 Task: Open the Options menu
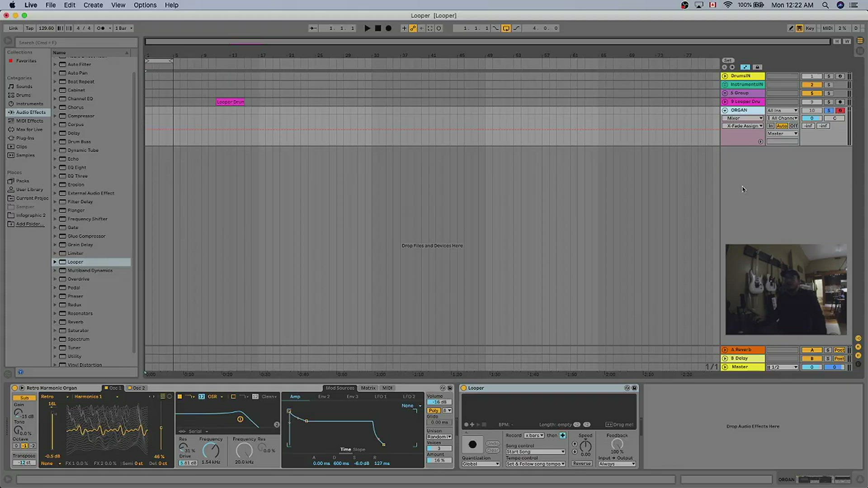[145, 5]
